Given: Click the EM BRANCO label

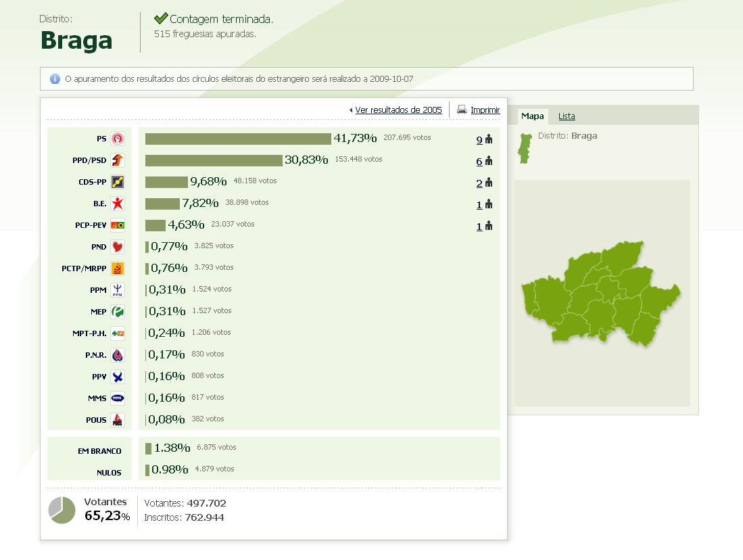Looking at the screenshot, I should [99, 451].
